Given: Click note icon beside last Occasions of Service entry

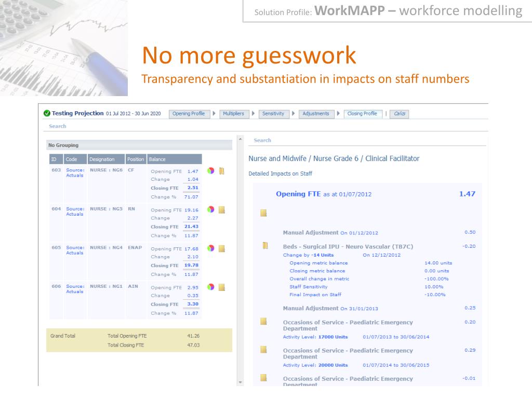Looking at the screenshot, I should (263, 378).
